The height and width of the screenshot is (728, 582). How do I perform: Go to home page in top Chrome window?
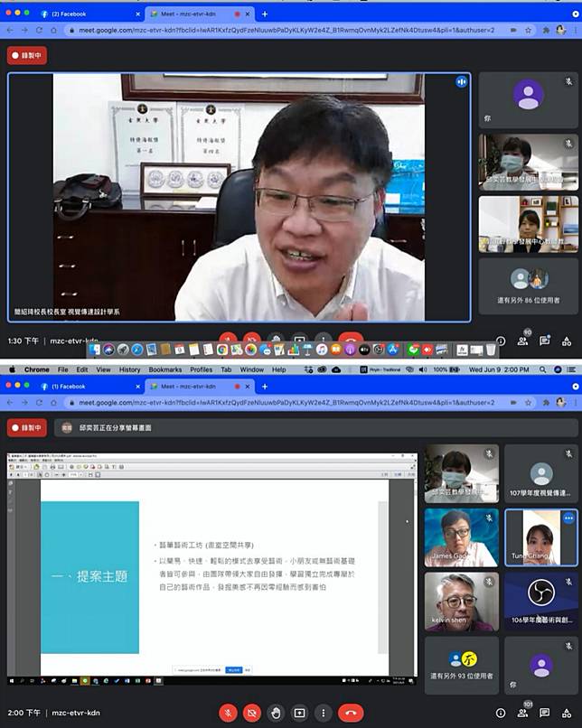pyautogui.click(x=54, y=30)
